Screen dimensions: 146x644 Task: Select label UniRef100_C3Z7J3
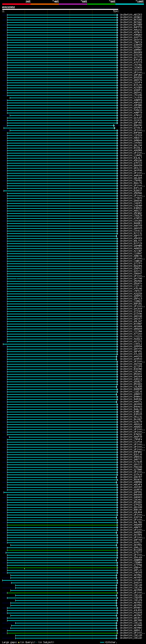[x=131, y=286]
